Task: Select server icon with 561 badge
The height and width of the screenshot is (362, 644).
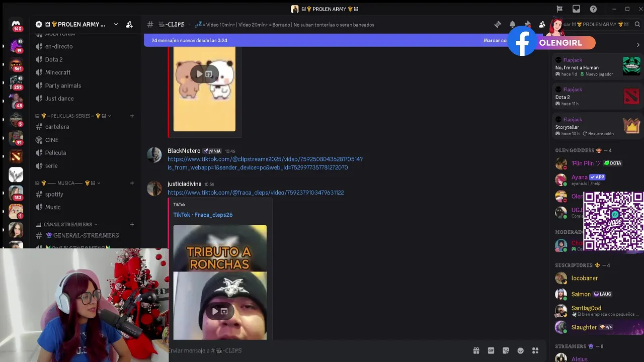Action: click(x=16, y=64)
